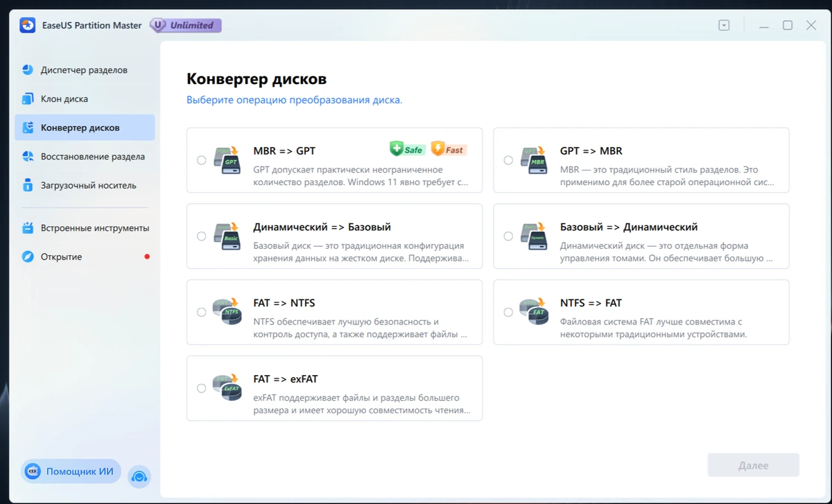Viewport: 832px width, 504px height.
Task: Click the NTFS security description text
Action: pos(361,328)
